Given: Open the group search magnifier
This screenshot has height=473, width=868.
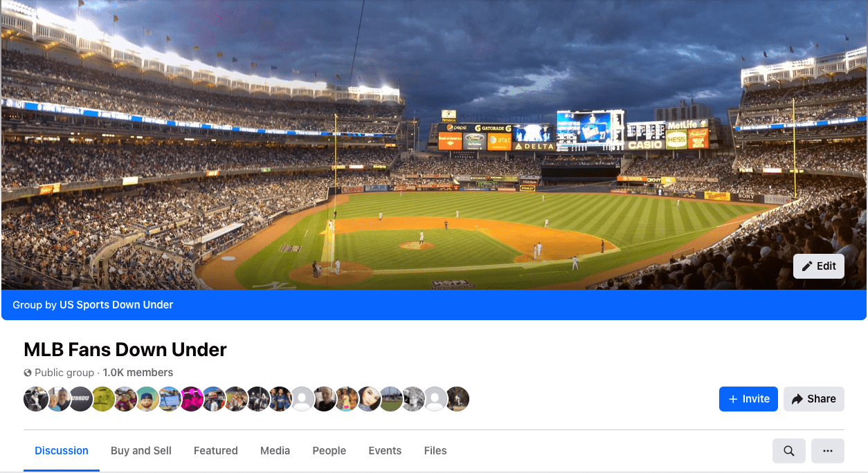Looking at the screenshot, I should pos(789,451).
